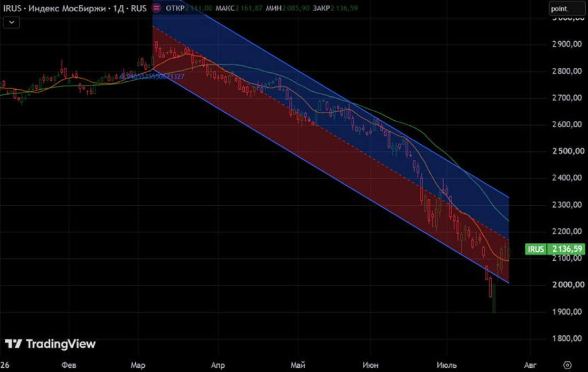
Task: Click the 2 900,00 price scale label
Action: [567, 44]
